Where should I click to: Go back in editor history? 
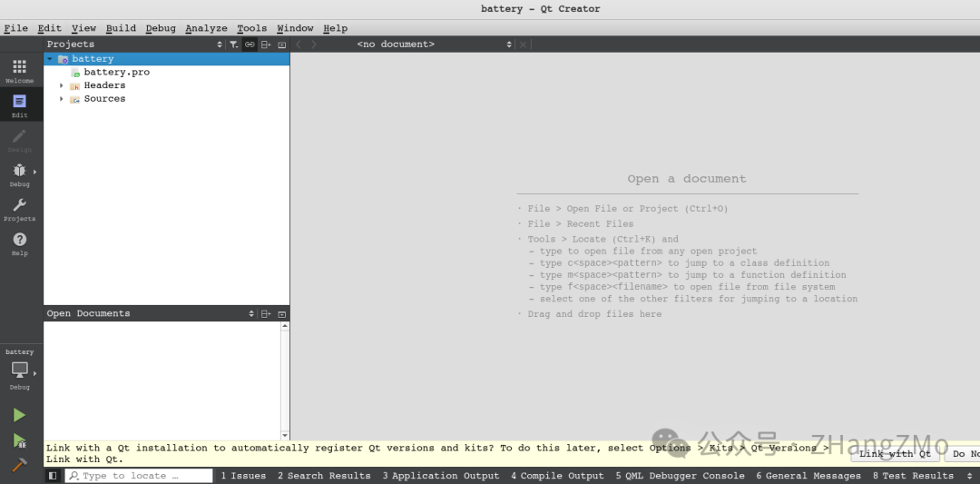click(299, 44)
